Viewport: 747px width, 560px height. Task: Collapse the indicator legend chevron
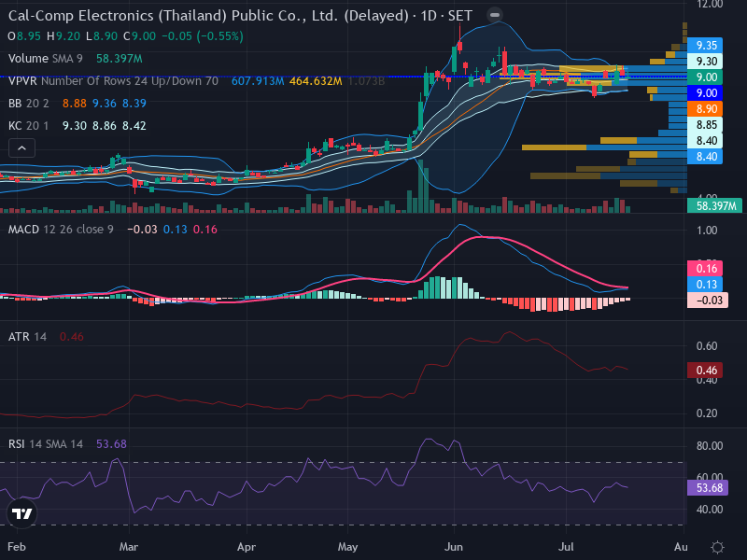[21, 148]
